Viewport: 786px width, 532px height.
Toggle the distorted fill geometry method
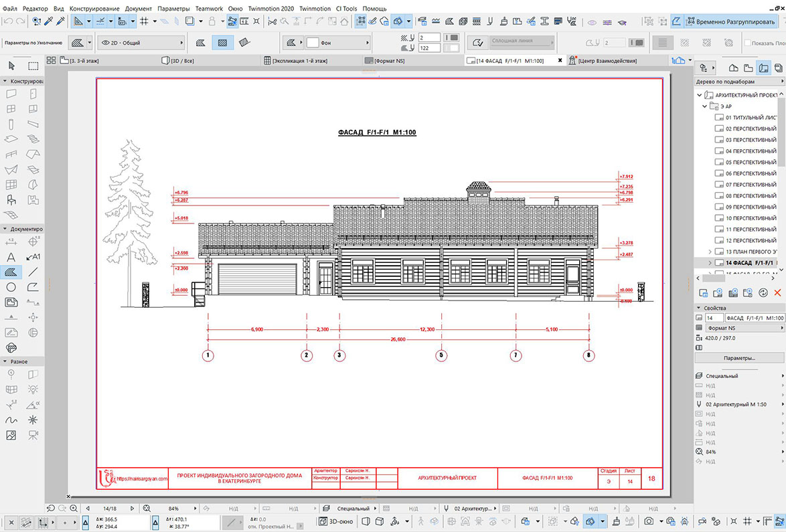coord(244,43)
